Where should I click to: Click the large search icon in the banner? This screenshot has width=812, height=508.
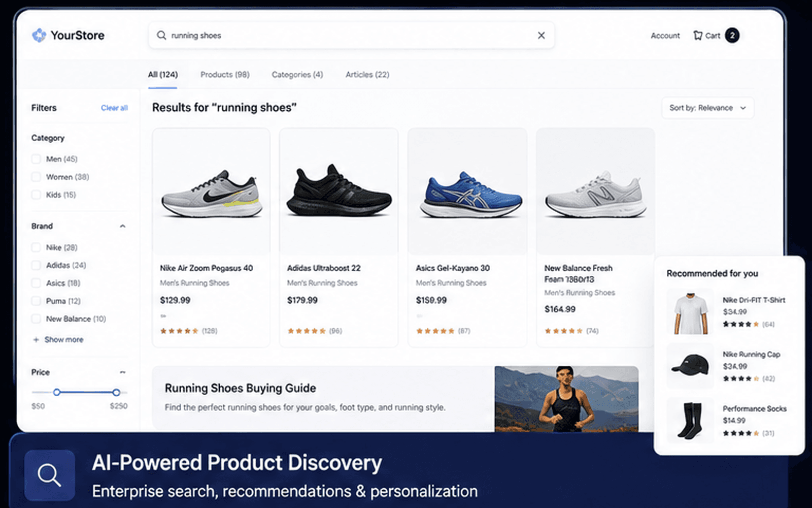(50, 475)
